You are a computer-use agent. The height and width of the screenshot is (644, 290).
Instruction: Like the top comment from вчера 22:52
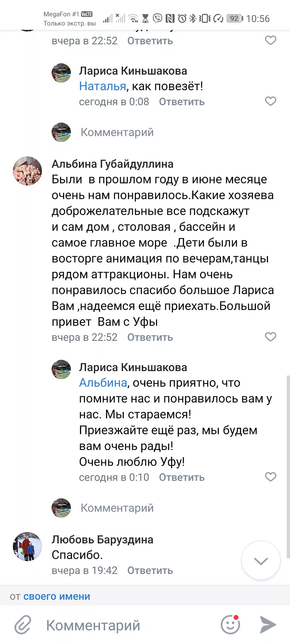point(270,40)
